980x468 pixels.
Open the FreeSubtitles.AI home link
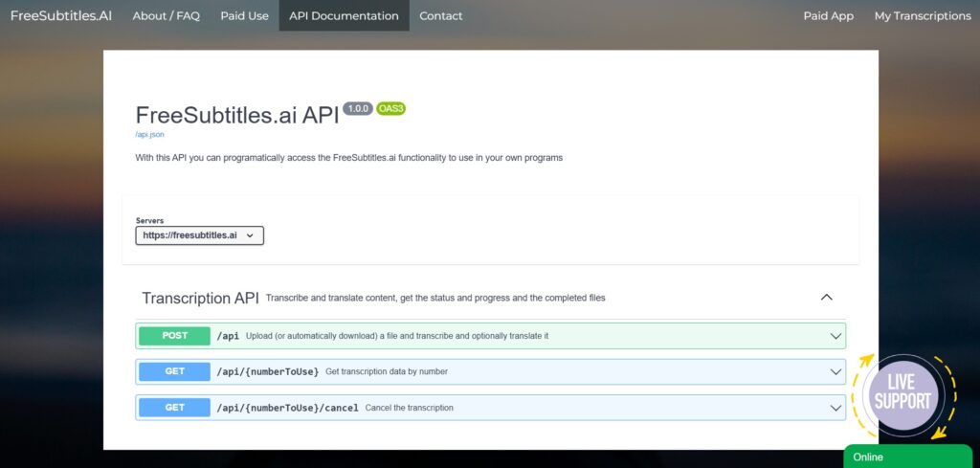coord(61,15)
